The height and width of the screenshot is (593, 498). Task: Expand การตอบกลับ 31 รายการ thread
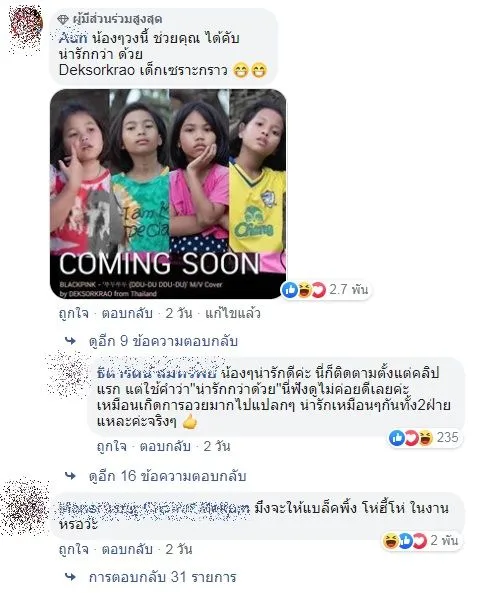click(163, 577)
